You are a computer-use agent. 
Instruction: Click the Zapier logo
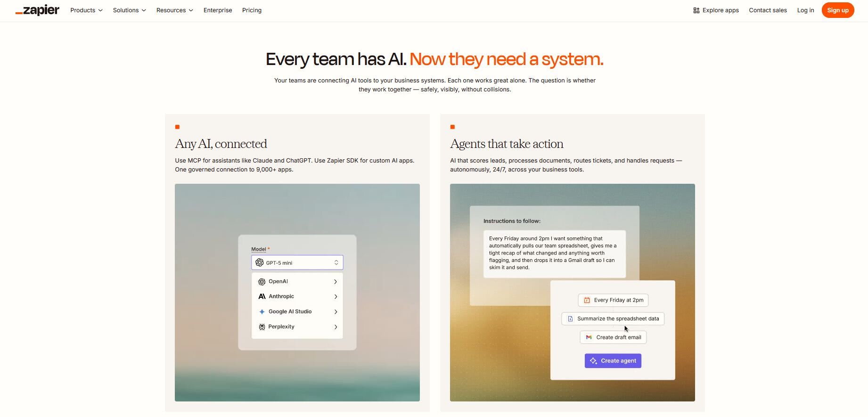pyautogui.click(x=37, y=10)
